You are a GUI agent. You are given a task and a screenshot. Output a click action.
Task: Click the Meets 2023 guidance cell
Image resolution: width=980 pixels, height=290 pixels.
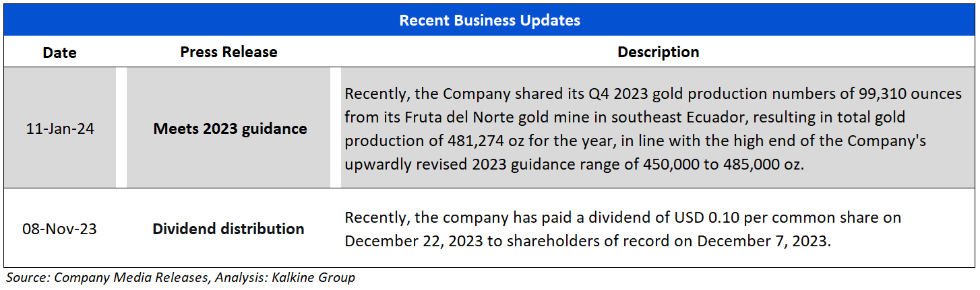pyautogui.click(x=230, y=128)
